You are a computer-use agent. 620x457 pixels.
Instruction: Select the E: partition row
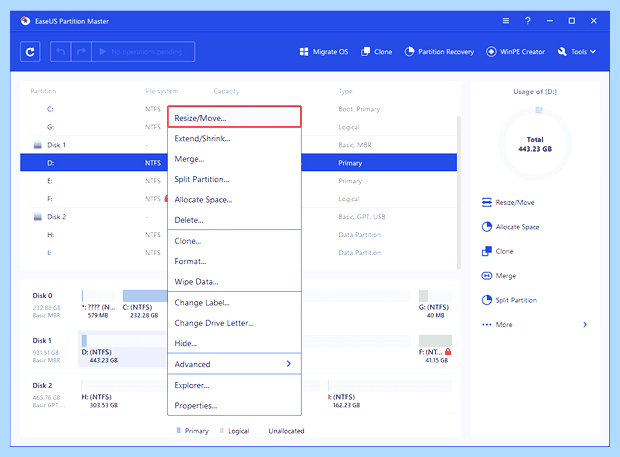coord(238,181)
